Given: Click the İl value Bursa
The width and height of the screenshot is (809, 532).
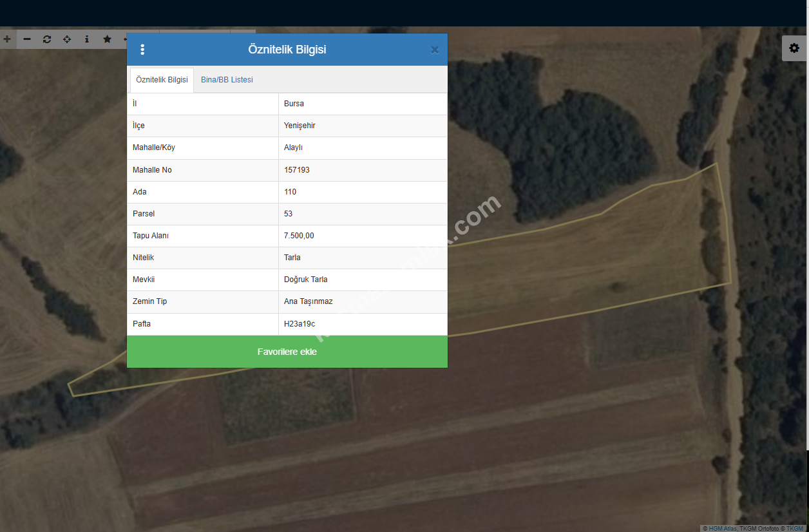Looking at the screenshot, I should click(x=294, y=104).
